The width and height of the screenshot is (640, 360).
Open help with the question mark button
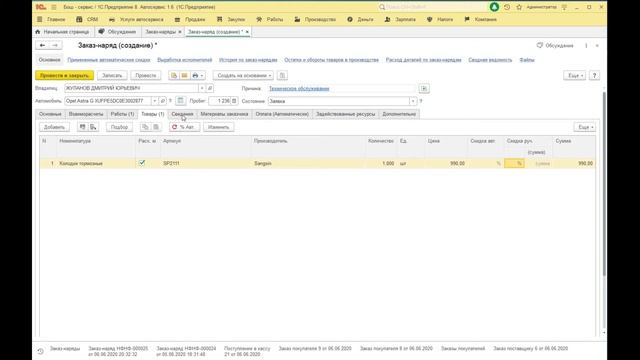594,76
